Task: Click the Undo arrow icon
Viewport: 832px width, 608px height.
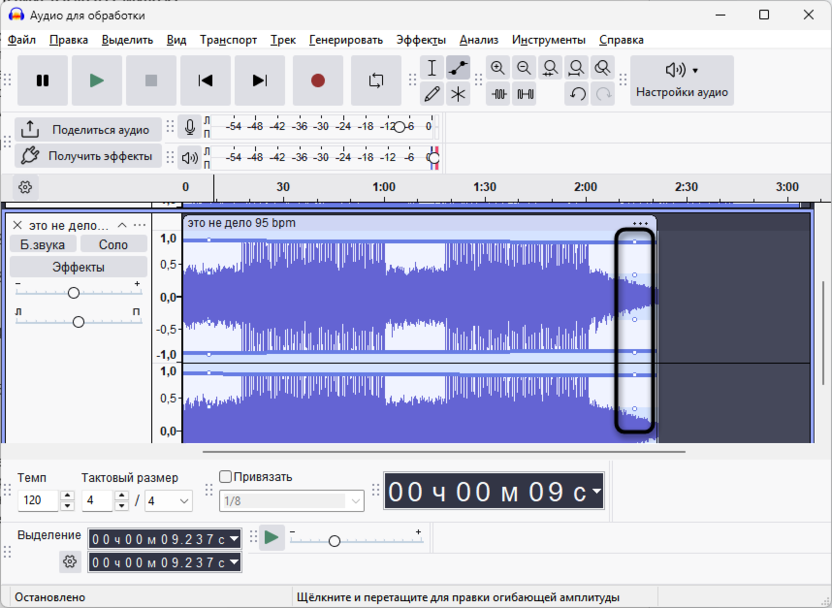Action: pyautogui.click(x=577, y=94)
